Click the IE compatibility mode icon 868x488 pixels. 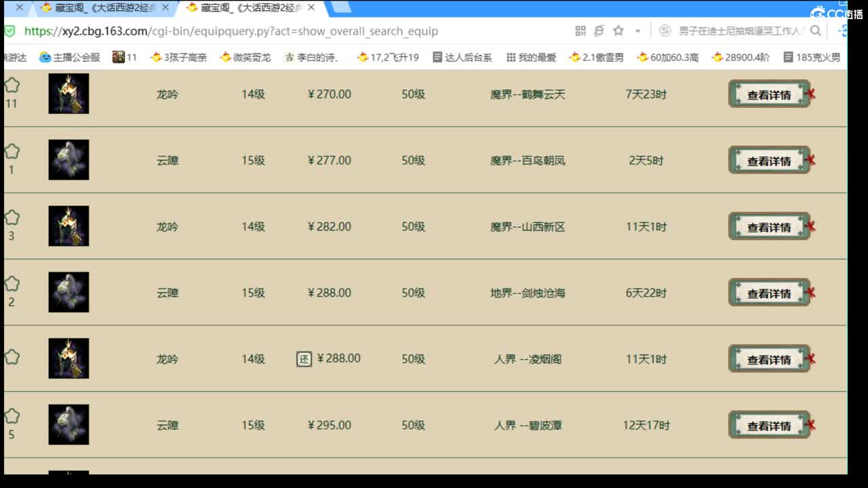[599, 31]
